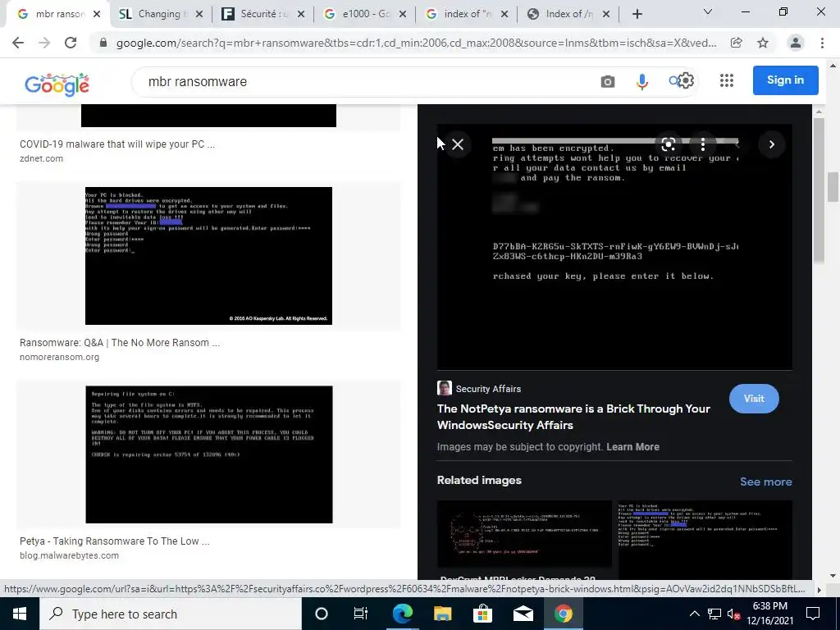Open Google quick settings gear
This screenshot has height=630, width=840.
point(686,81)
